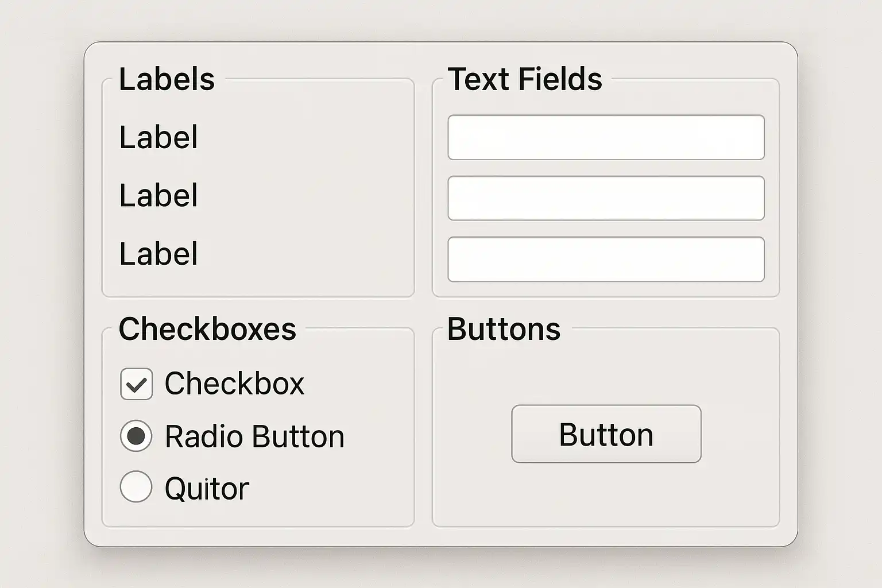
Task: Click empty area below the Button
Action: coord(606,494)
